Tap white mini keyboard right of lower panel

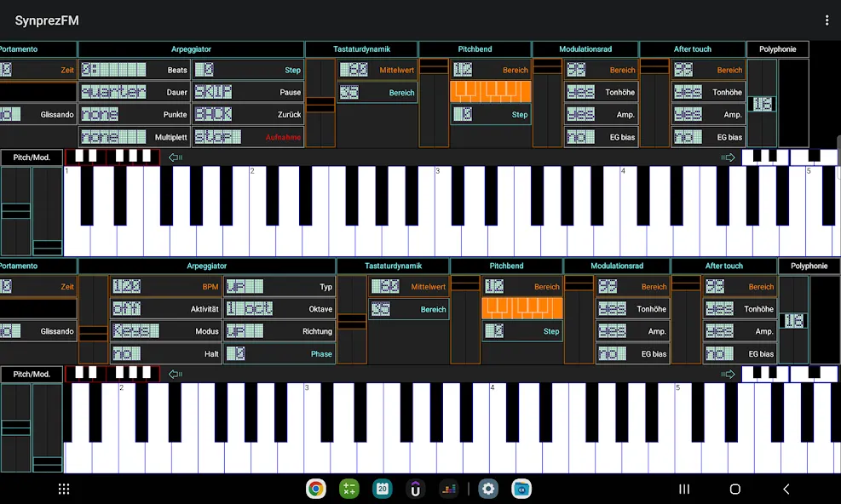789,374
